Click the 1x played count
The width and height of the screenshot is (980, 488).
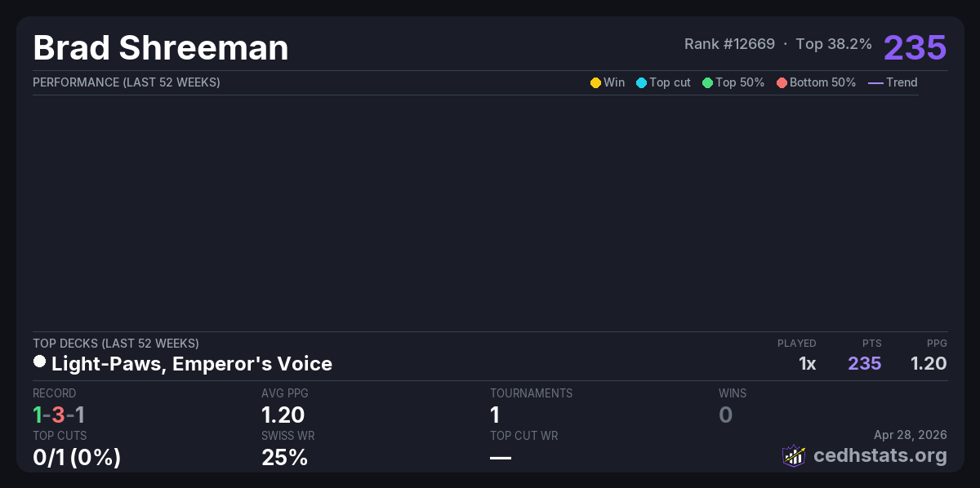tap(807, 363)
